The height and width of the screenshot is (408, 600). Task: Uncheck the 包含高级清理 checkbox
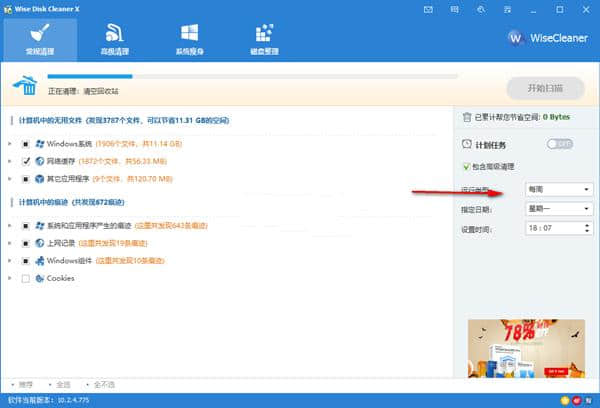(466, 166)
